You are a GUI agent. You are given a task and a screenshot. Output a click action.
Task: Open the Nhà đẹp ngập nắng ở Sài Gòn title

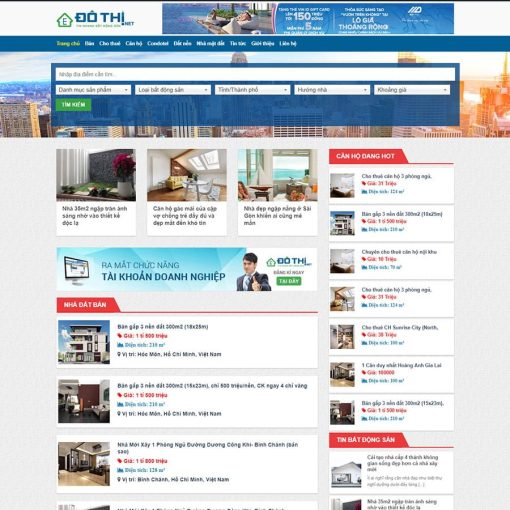pos(277,216)
